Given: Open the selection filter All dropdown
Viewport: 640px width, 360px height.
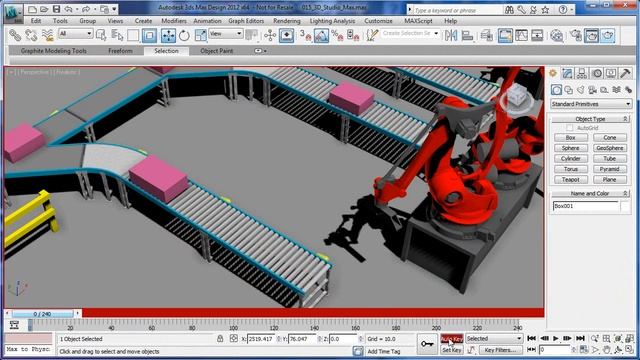Looking at the screenshot, I should (x=76, y=33).
